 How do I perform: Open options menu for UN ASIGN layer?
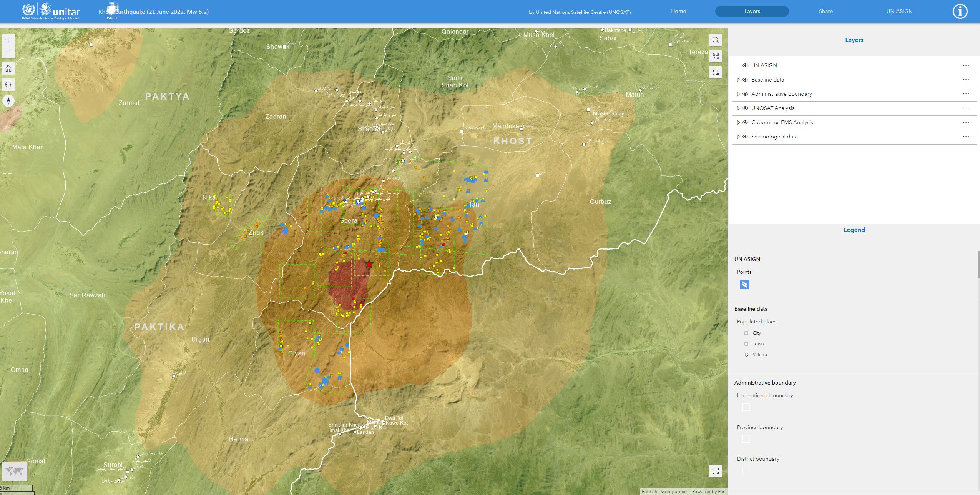pos(966,65)
